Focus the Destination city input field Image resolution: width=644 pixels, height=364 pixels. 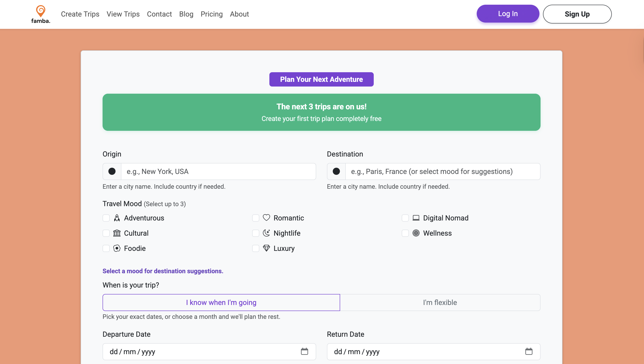(x=442, y=171)
